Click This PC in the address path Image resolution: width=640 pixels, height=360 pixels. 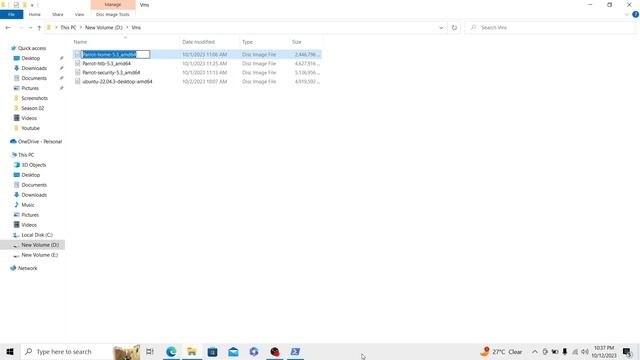68,27
